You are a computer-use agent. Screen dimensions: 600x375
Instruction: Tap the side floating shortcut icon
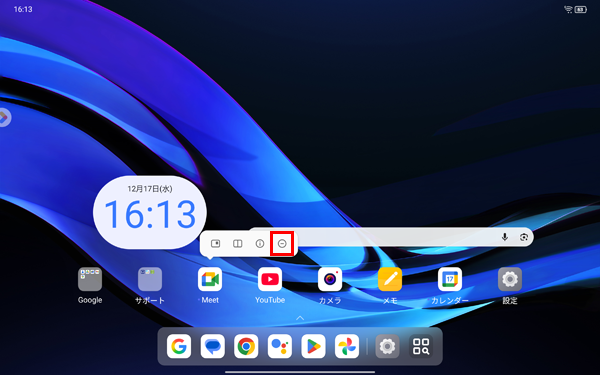4,117
